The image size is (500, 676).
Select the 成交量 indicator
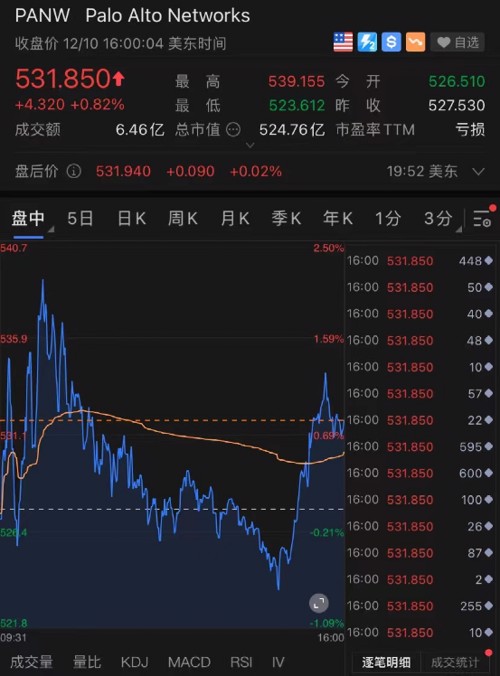tap(31, 662)
